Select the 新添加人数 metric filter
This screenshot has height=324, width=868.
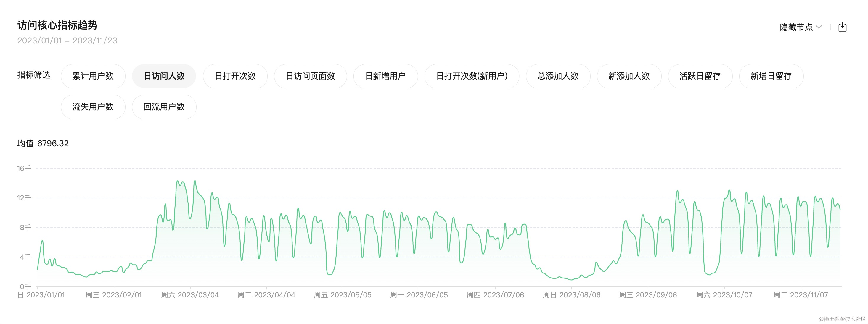pos(629,76)
